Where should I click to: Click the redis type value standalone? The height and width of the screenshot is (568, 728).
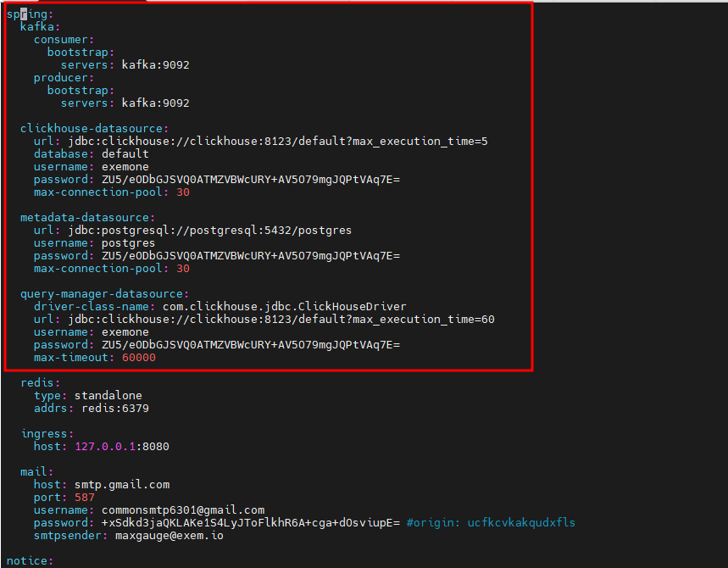pyautogui.click(x=108, y=396)
